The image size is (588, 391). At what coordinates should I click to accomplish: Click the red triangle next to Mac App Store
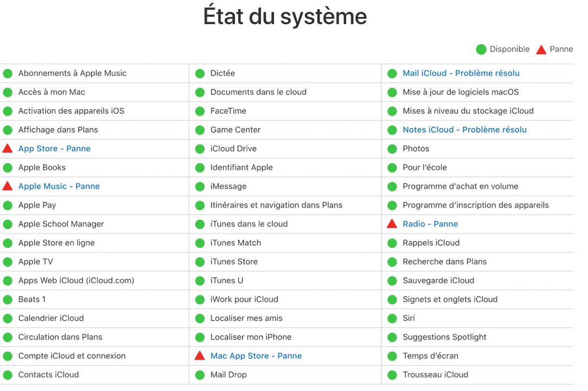click(x=200, y=355)
